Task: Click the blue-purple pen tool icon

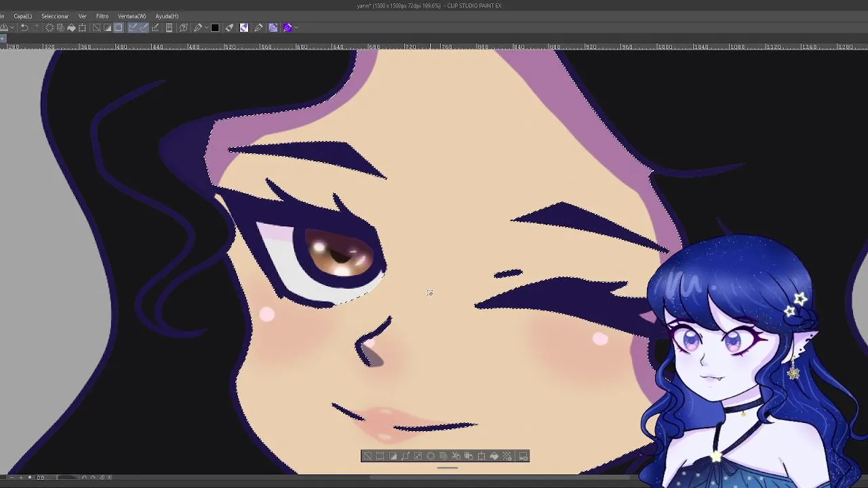Action: point(273,28)
